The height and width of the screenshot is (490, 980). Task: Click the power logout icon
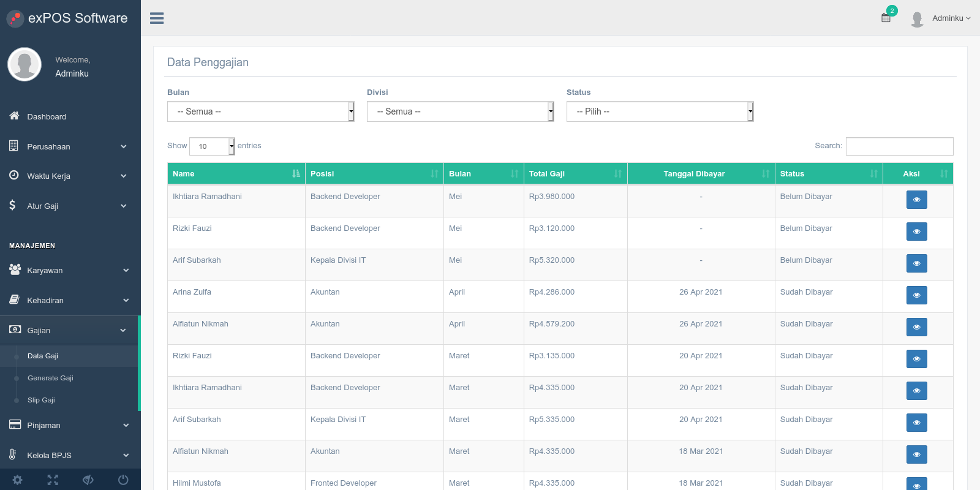tap(123, 480)
